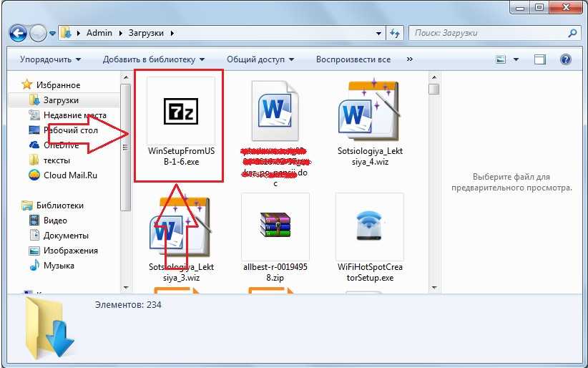
Task: Select the 7z icon of WinSetupFromUSB-1-6.exe
Action: (181, 111)
